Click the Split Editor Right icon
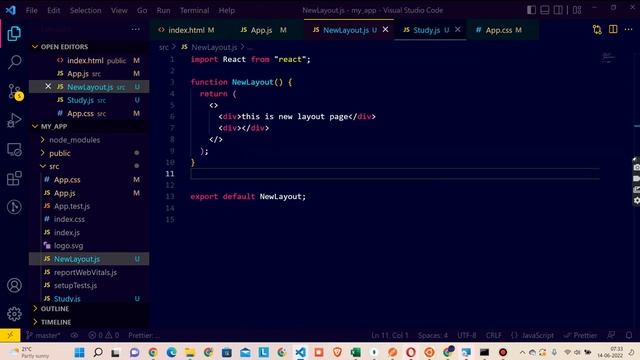640x360 pixels. tap(613, 29)
